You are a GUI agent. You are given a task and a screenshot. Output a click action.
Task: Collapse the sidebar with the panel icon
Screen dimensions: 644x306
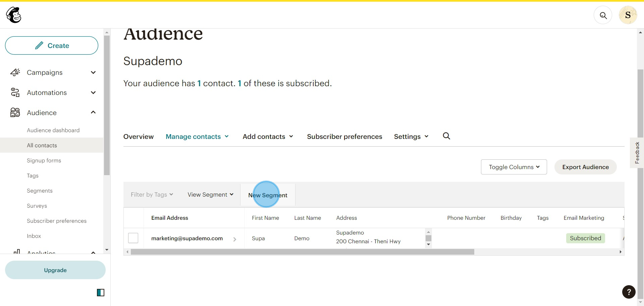click(101, 293)
